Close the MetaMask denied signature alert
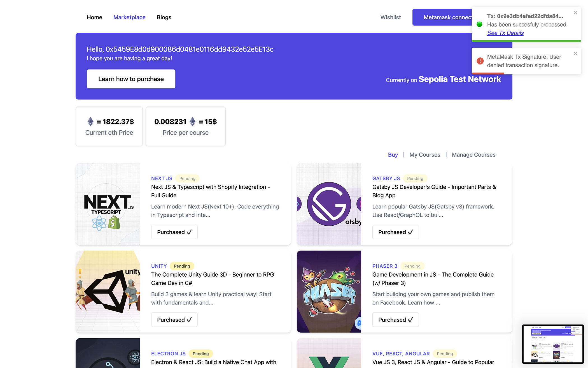 (x=575, y=54)
